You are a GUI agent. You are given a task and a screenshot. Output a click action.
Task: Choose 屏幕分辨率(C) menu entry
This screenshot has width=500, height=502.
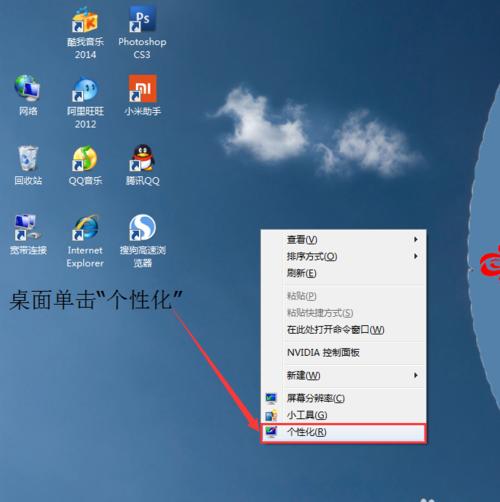coord(343,398)
